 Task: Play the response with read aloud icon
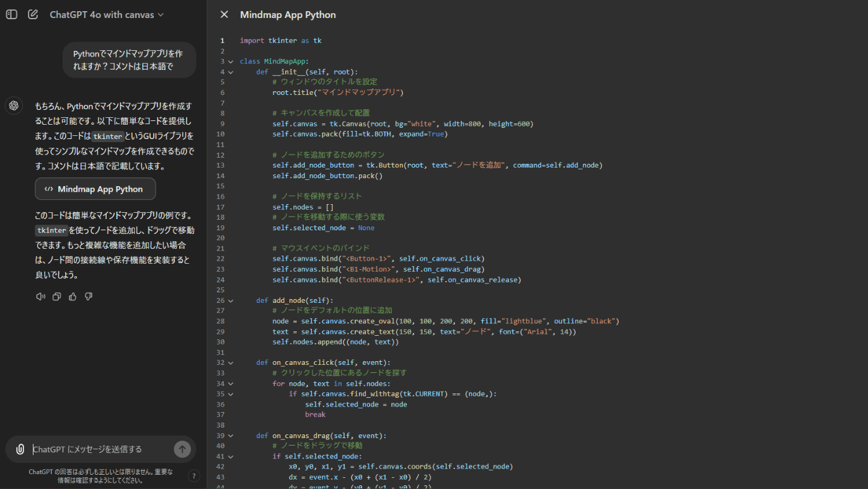[41, 297]
